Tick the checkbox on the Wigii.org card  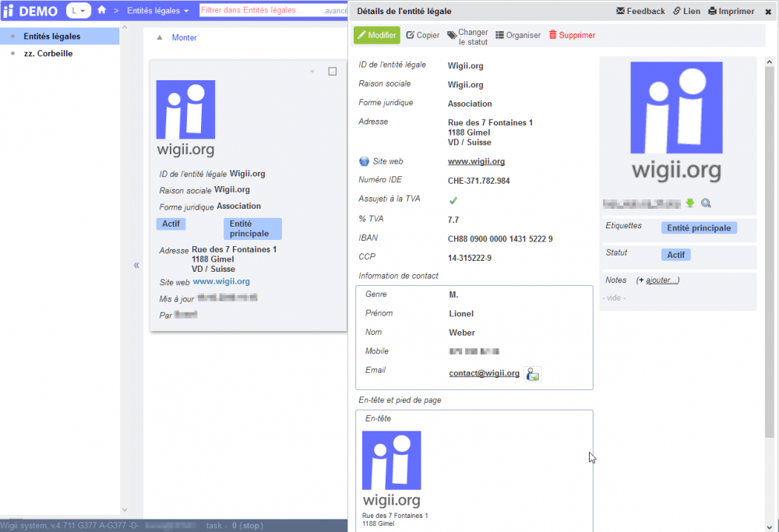(333, 72)
